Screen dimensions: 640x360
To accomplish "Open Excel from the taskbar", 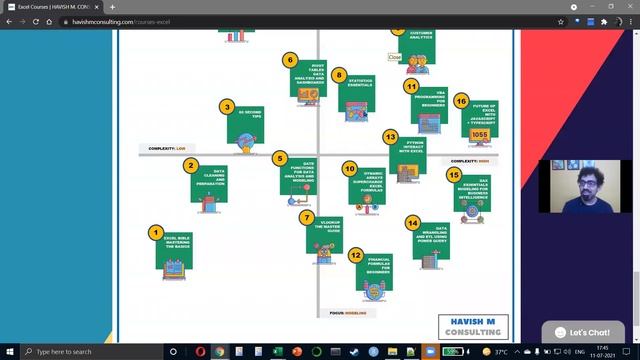I will pyautogui.click(x=278, y=351).
